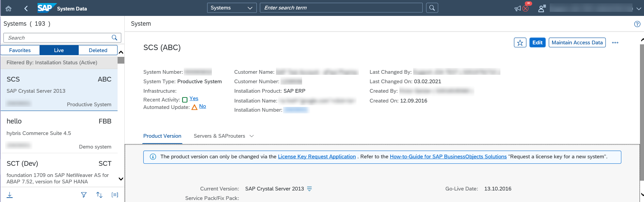Switch to the Live tab
The width and height of the screenshot is (644, 202).
[59, 50]
